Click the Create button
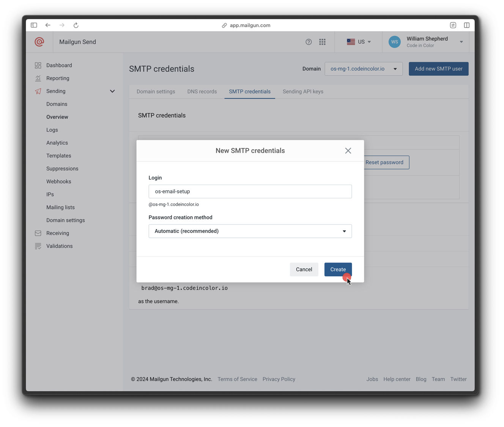This screenshot has width=504, height=427. point(338,269)
